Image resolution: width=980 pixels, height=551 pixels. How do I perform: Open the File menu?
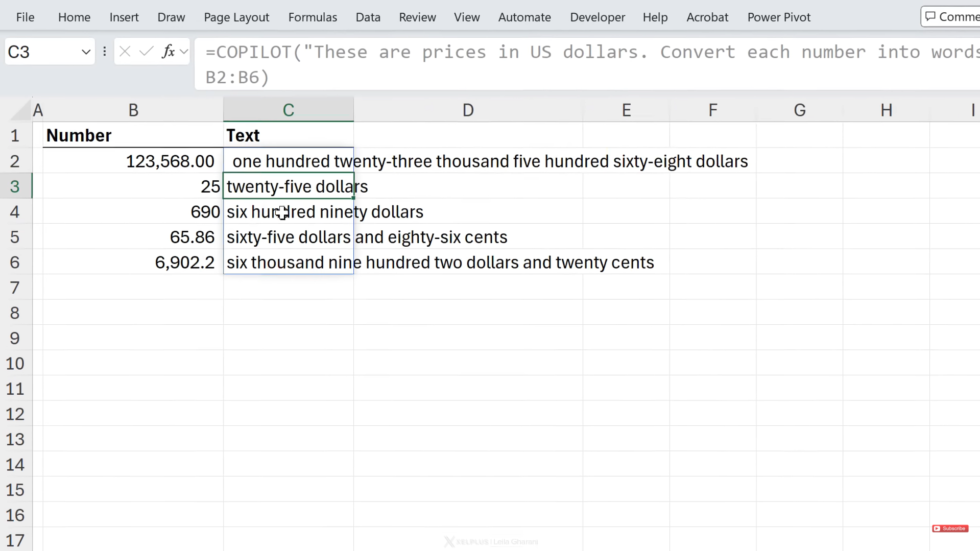point(25,17)
